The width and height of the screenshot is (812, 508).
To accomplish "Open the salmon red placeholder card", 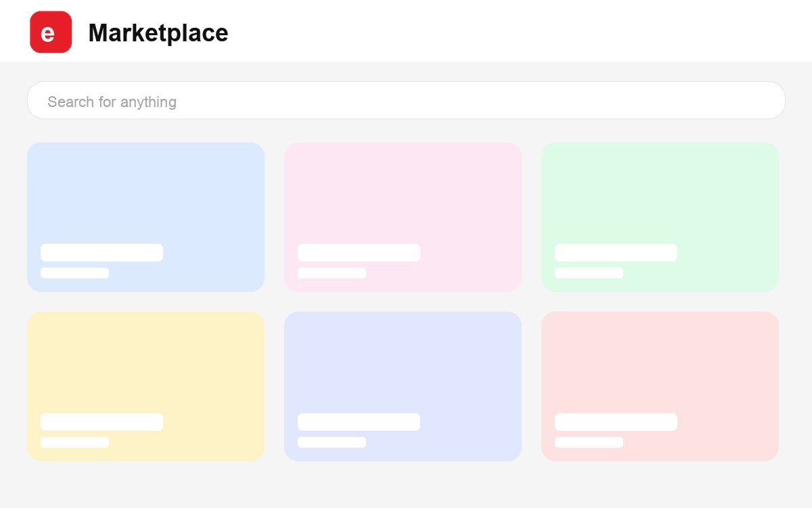I will tap(660, 386).
